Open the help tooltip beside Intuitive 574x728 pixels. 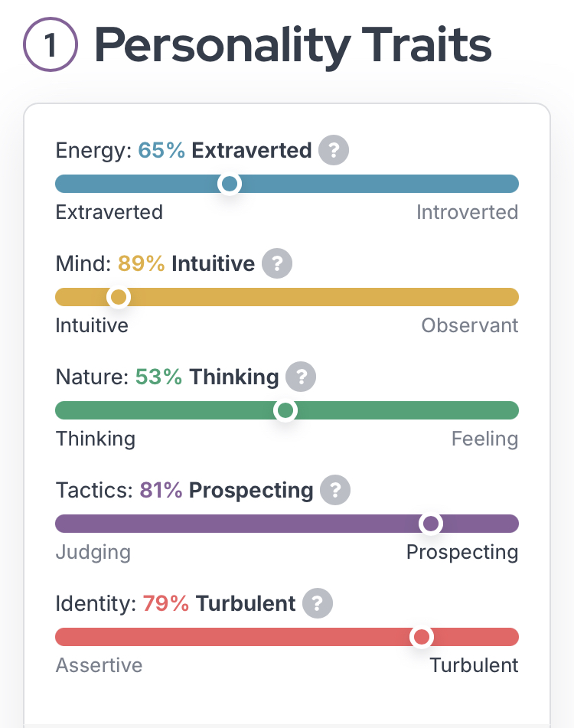(277, 263)
